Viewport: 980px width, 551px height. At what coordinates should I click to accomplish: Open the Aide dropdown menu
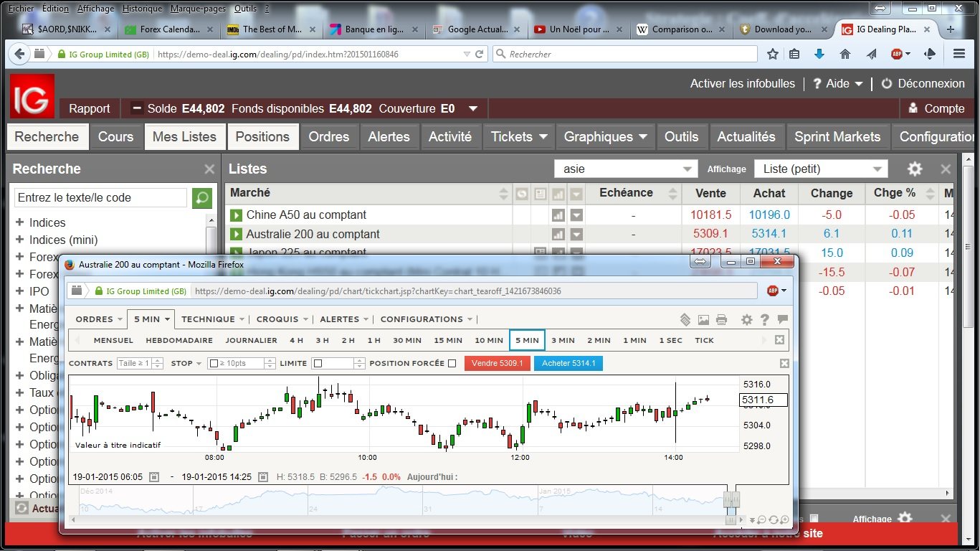[838, 84]
